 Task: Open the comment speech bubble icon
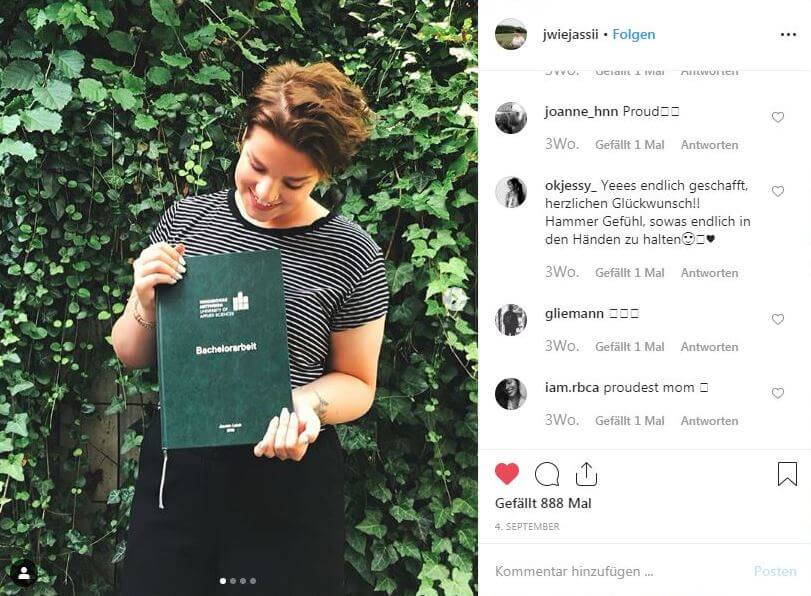click(547, 474)
